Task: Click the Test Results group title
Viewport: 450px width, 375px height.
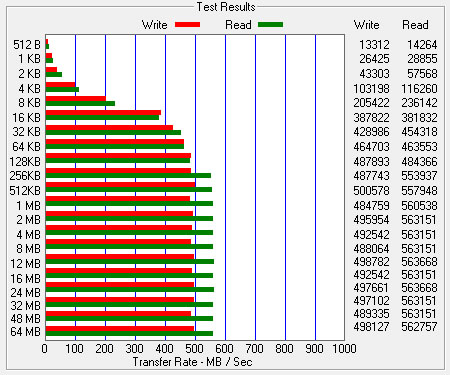Action: tap(226, 7)
